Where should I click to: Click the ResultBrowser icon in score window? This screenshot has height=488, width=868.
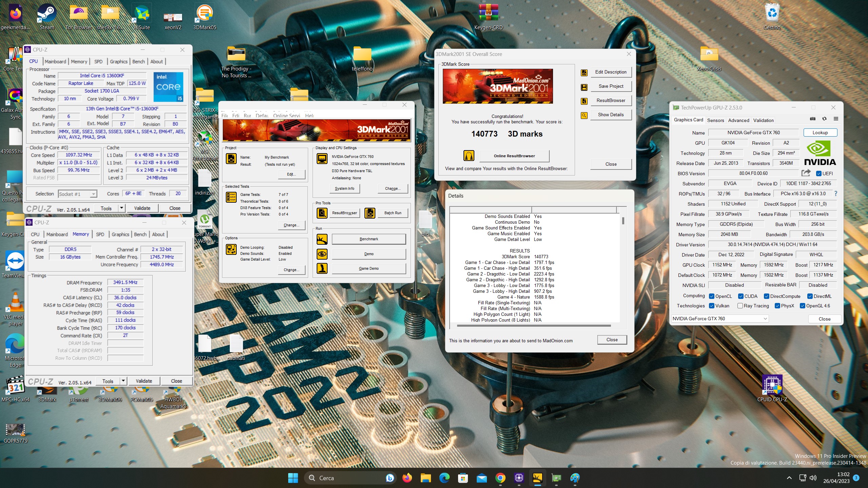[584, 101]
